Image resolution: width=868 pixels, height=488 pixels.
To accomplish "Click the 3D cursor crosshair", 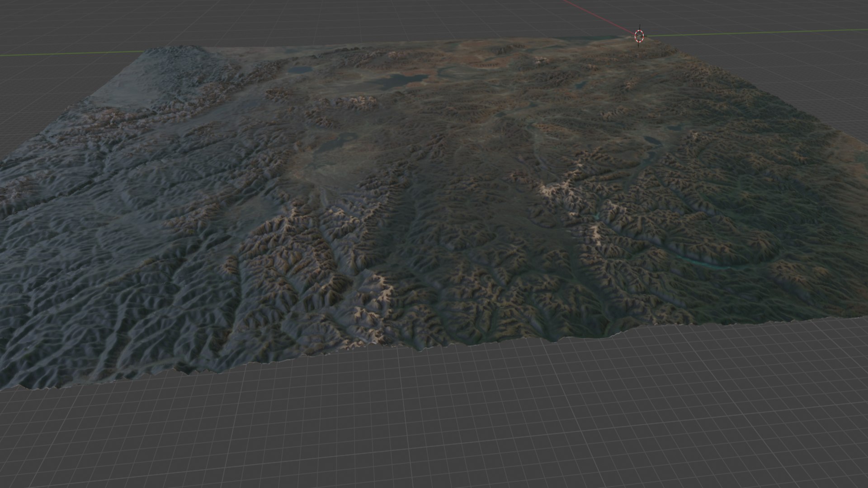I will pos(639,36).
